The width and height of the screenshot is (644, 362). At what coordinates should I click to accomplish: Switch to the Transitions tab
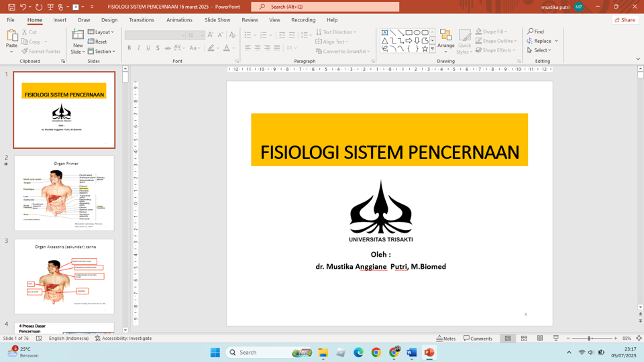(142, 19)
